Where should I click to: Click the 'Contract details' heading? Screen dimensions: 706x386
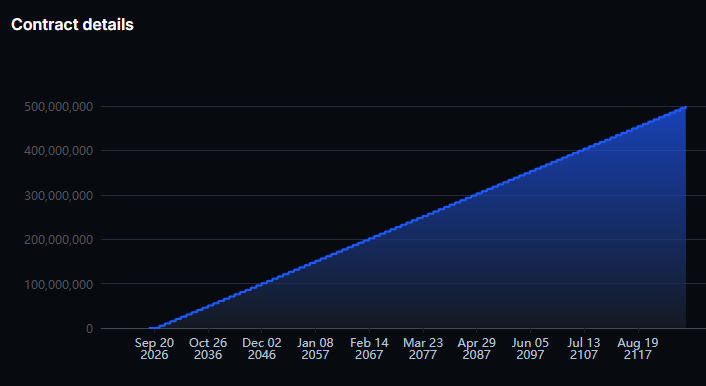72,25
